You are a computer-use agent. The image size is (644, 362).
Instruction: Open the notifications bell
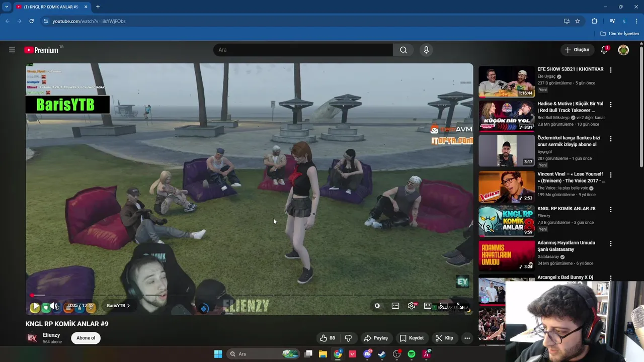point(604,50)
